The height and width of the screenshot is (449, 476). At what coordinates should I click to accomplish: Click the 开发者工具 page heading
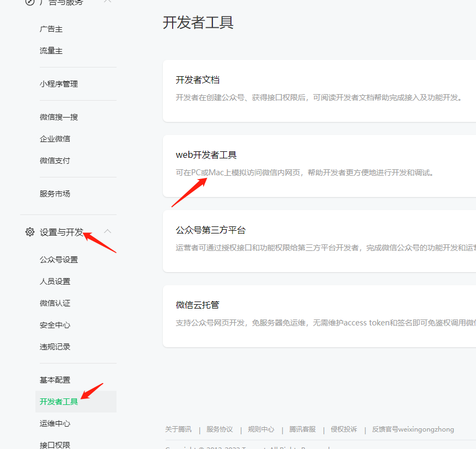click(x=198, y=23)
